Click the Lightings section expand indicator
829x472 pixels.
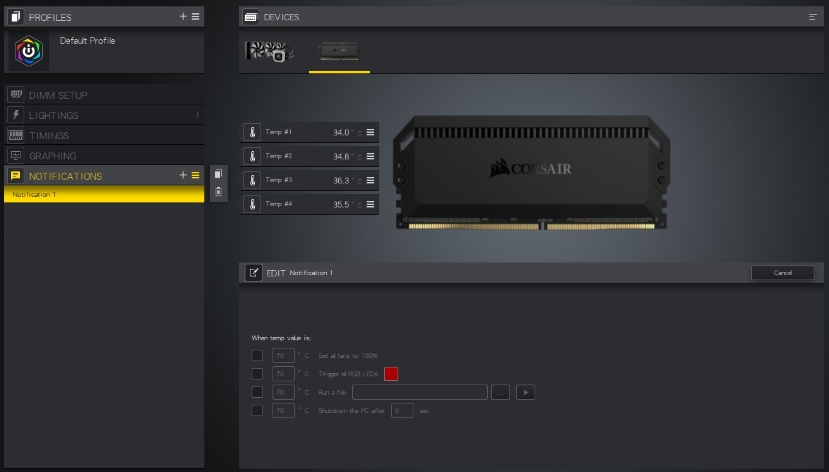click(197, 115)
